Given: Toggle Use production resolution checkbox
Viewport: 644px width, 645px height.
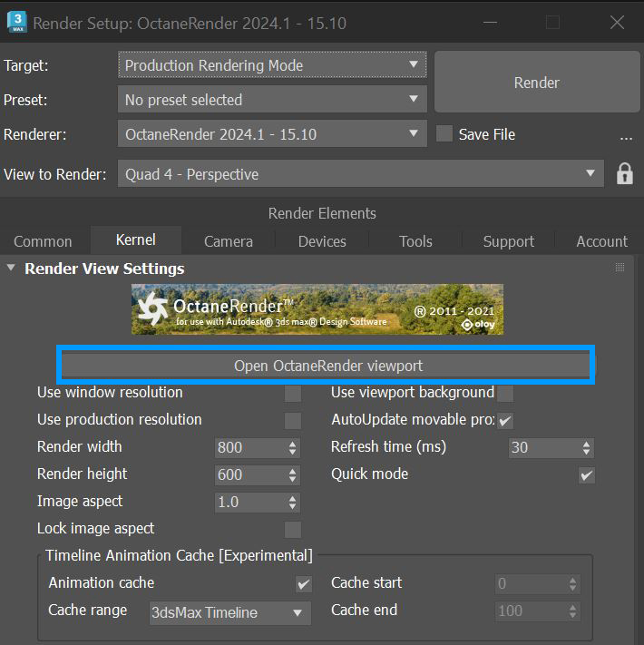Looking at the screenshot, I should click(293, 420).
